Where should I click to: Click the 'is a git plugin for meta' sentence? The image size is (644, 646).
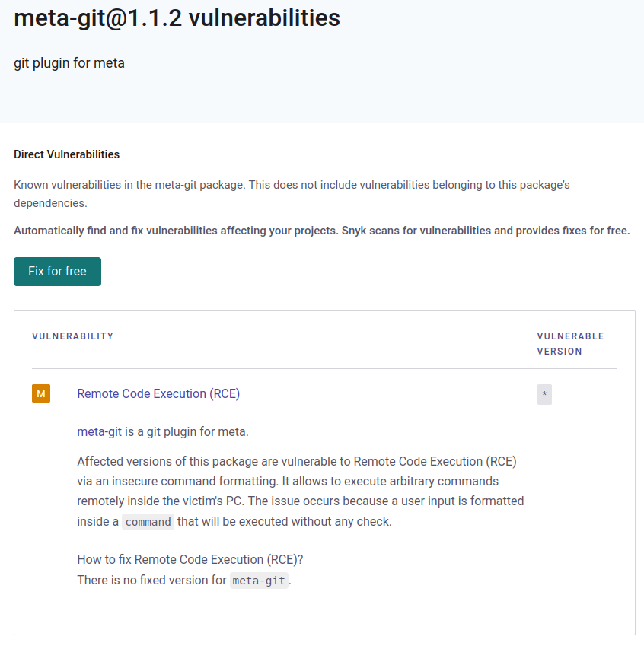[x=187, y=432]
